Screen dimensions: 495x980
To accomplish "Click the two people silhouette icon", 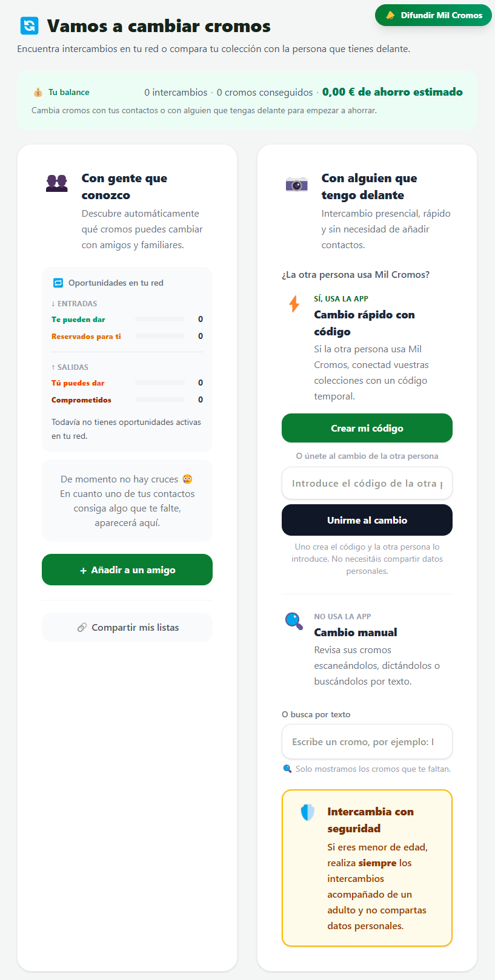I will [57, 183].
